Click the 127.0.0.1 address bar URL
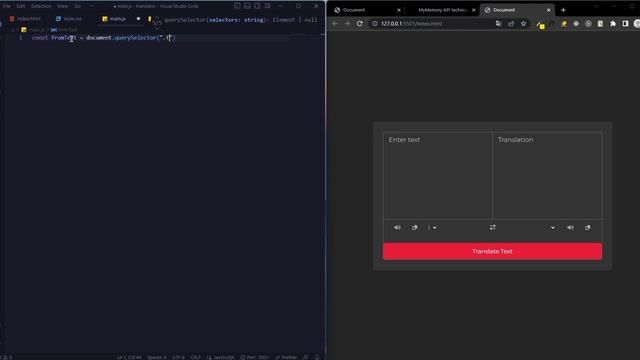The image size is (640, 360). point(411,24)
